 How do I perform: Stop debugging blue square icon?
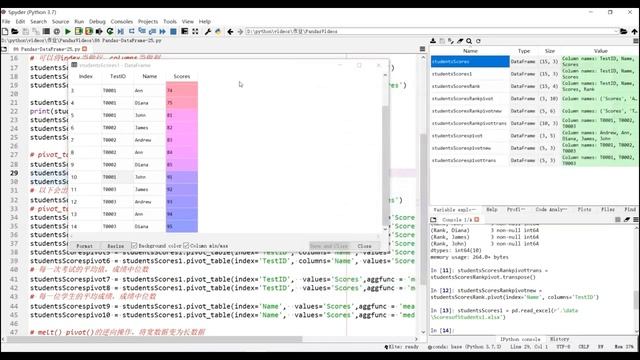click(x=173, y=31)
